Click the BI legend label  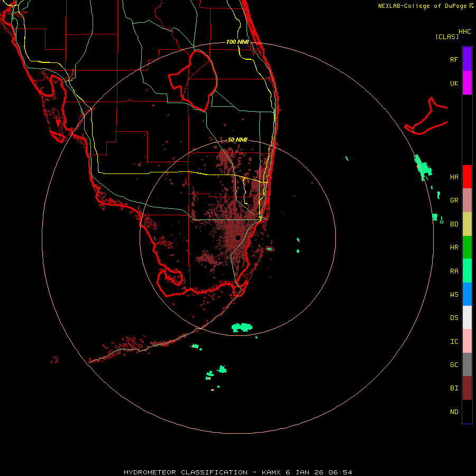point(454,388)
